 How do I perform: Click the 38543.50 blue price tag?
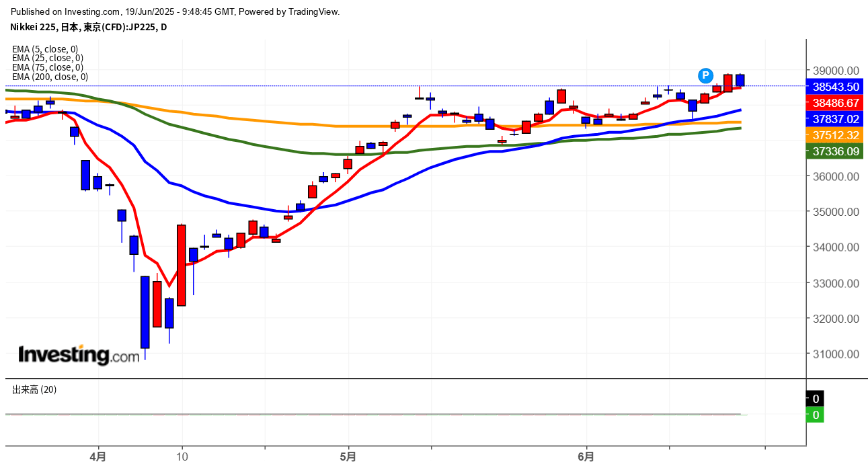click(x=836, y=87)
